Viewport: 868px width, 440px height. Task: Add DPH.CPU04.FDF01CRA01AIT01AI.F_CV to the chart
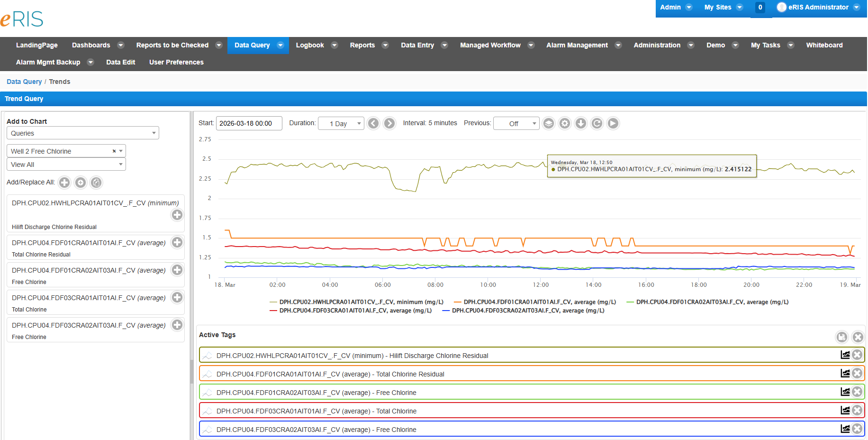tap(177, 242)
